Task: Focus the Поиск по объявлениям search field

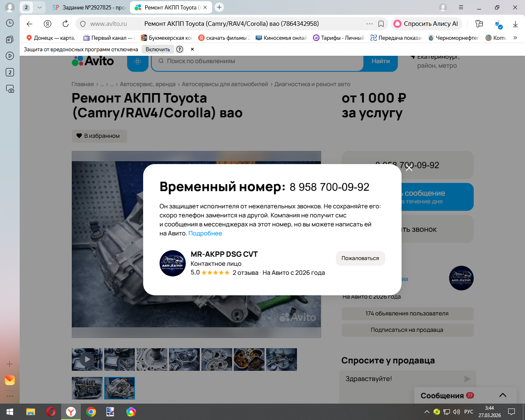Action: click(x=258, y=61)
